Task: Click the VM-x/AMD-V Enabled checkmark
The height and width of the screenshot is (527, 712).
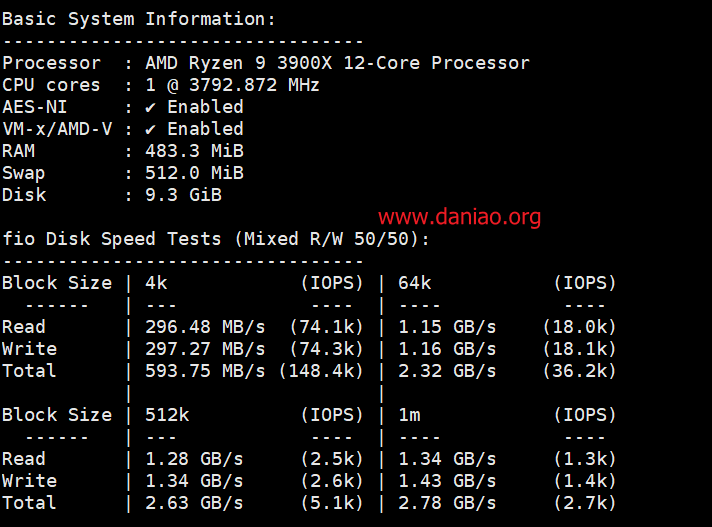Action: click(150, 130)
